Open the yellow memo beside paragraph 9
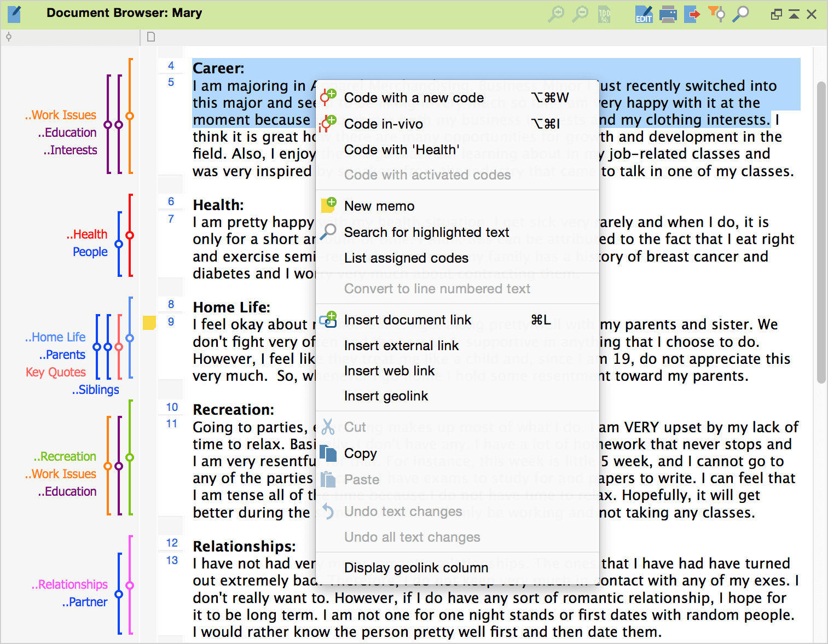The width and height of the screenshot is (828, 644). 149,323
